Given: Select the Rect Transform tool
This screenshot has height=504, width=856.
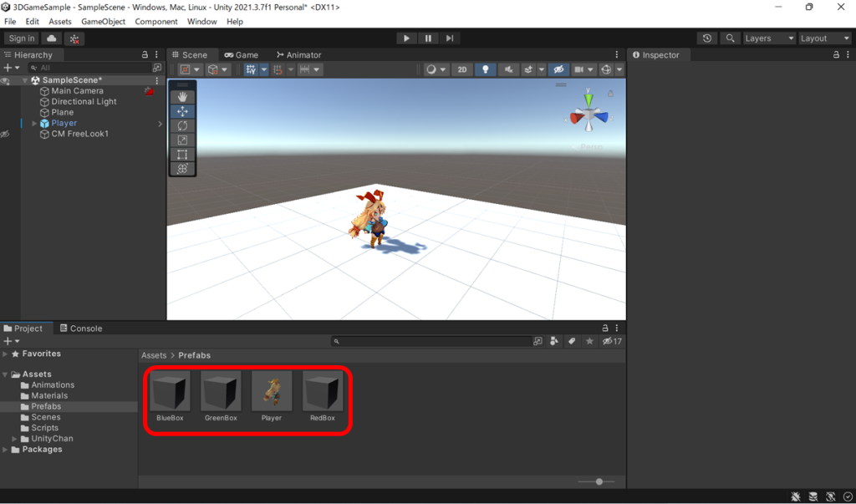Looking at the screenshot, I should point(182,154).
